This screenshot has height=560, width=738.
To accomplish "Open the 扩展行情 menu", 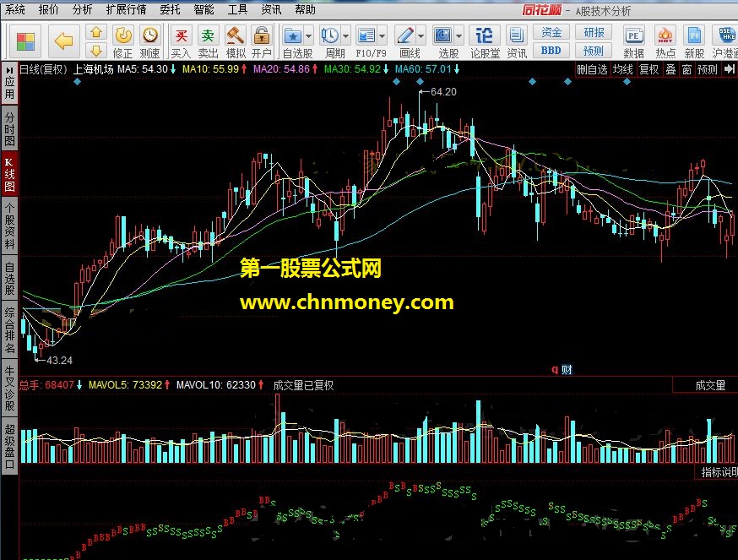I will click(x=126, y=9).
